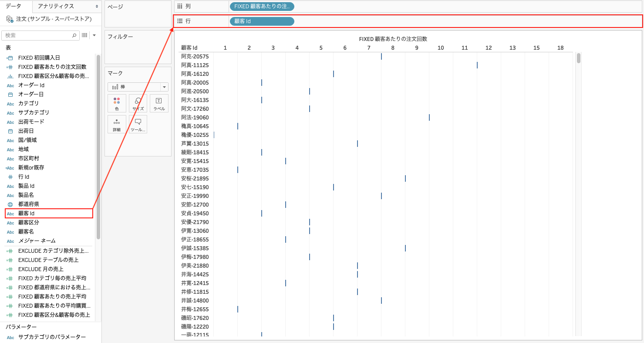Click the Color (色) marks card button
The width and height of the screenshot is (644, 343).
click(117, 103)
